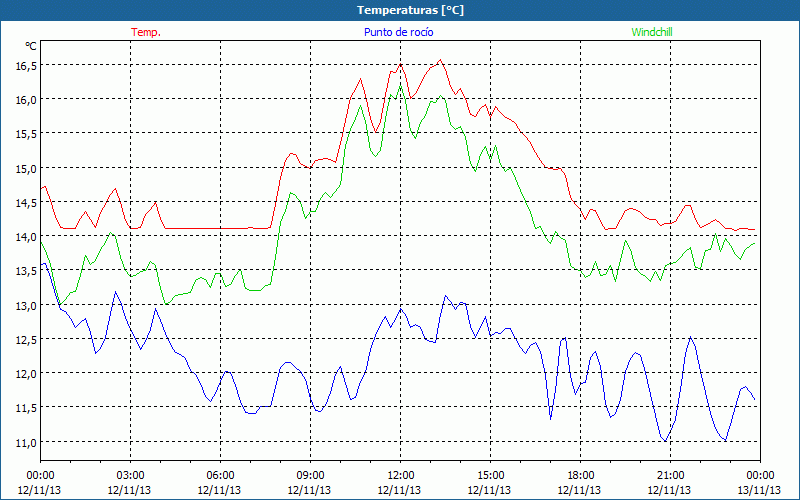Select the red Temp. legend label
Image resolution: width=800 pixels, height=500 pixels.
tap(146, 32)
